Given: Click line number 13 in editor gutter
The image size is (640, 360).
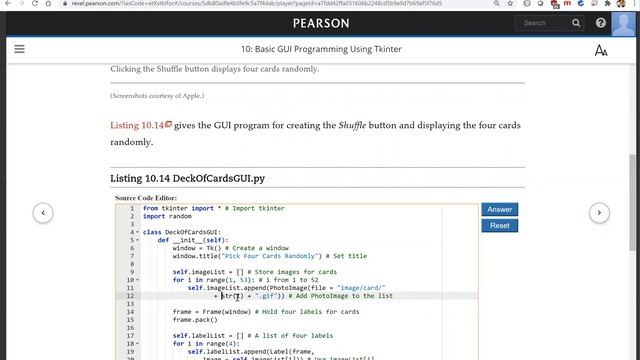Looking at the screenshot, I should (130, 304).
